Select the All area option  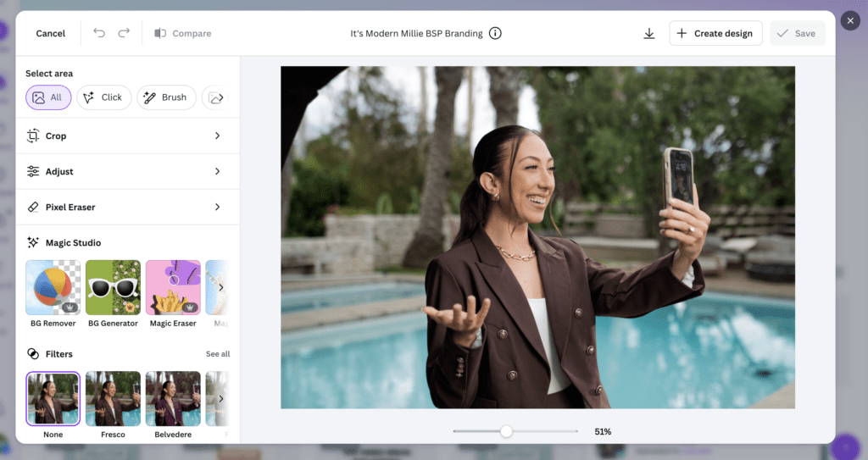tap(47, 97)
